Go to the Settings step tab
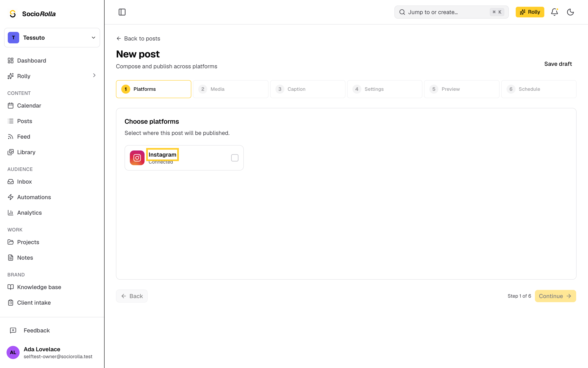The image size is (588, 368). [385, 89]
